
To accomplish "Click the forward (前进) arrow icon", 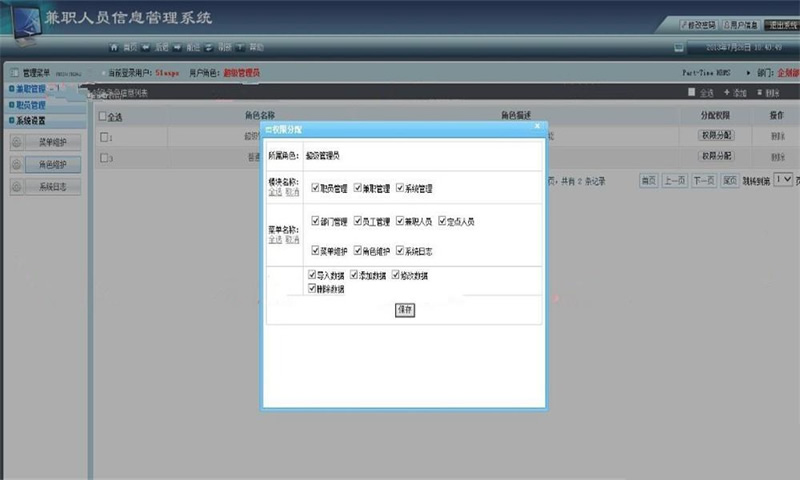I will (177, 47).
